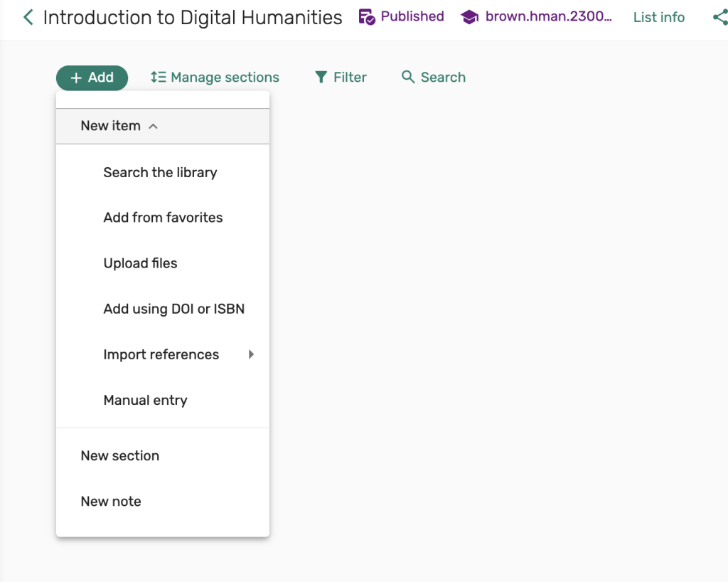Choose New section from Add menu

[119, 456]
